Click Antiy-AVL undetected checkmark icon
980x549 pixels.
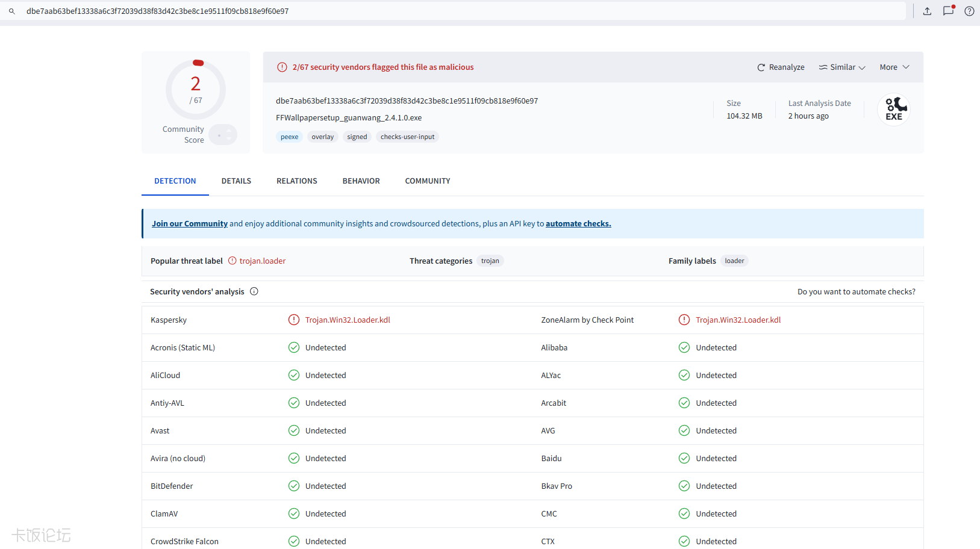[294, 403]
